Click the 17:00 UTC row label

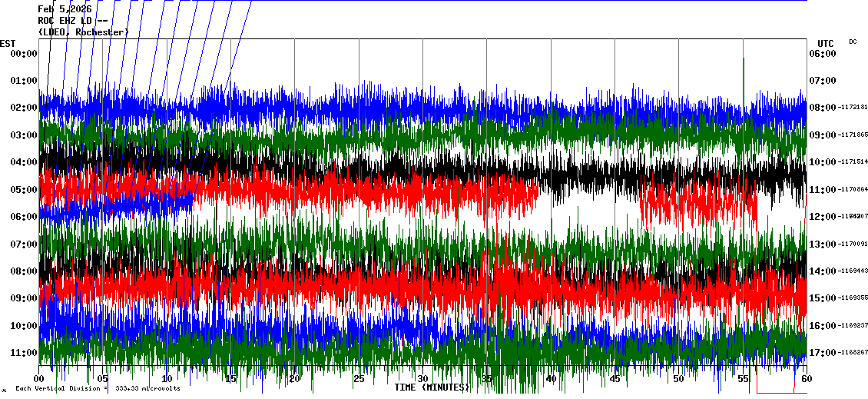pos(822,353)
